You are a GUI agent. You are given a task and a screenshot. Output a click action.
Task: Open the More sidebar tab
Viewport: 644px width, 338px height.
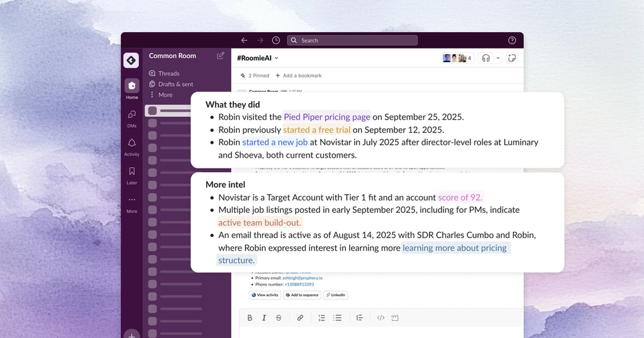click(132, 204)
